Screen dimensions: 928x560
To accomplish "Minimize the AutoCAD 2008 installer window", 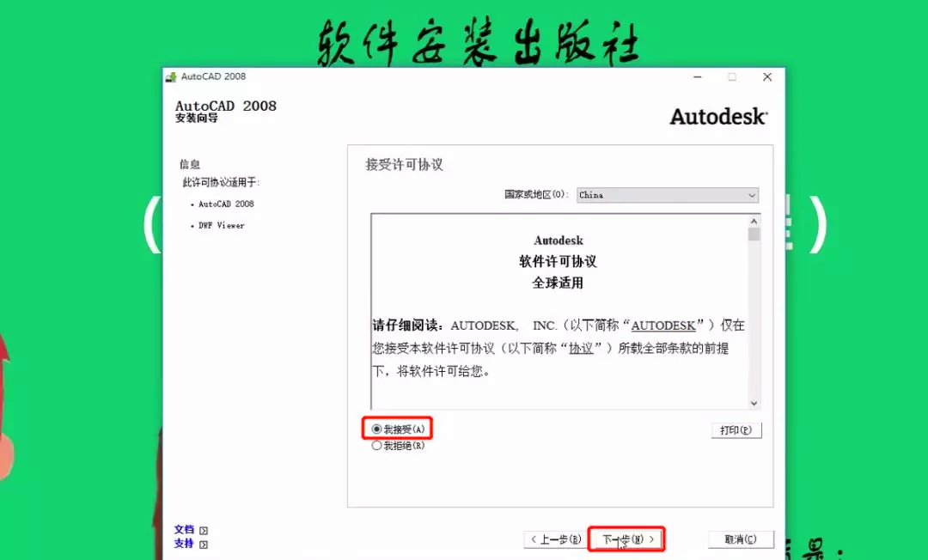I will coord(698,77).
